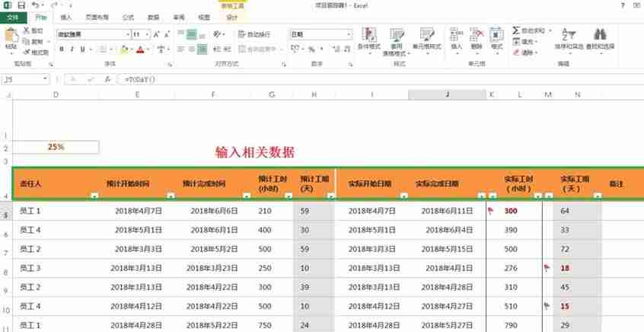Switch to the Insert ribbon tab
The width and height of the screenshot is (644, 332).
point(66,18)
